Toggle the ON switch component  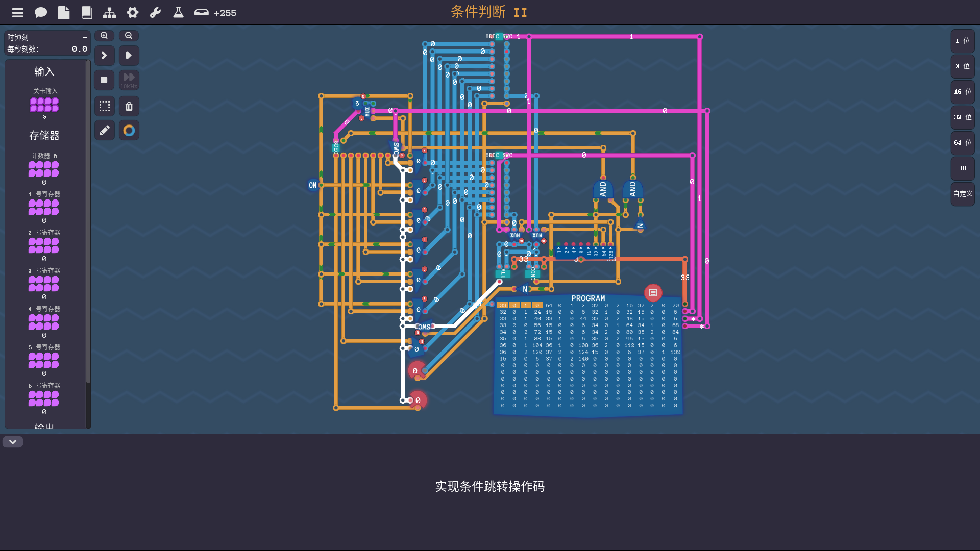(x=312, y=185)
